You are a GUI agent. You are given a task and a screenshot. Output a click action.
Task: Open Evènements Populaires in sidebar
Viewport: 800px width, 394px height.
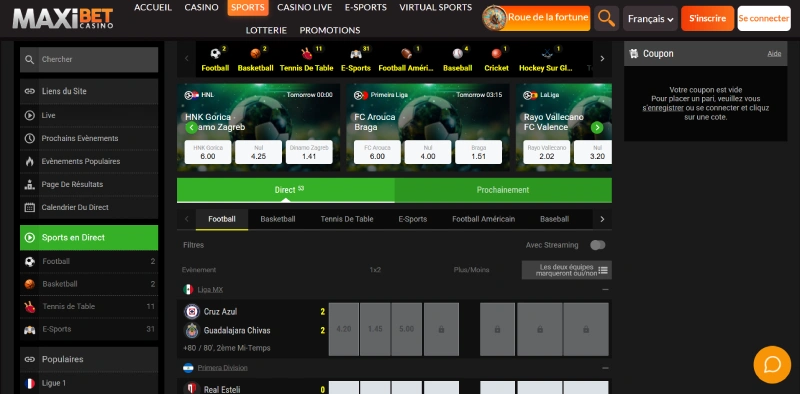(89, 161)
